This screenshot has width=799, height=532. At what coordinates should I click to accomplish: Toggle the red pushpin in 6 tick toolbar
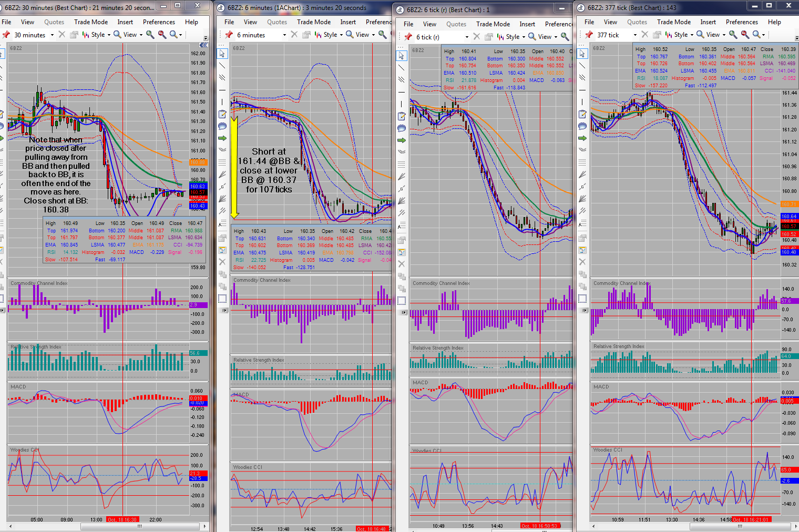pyautogui.click(x=408, y=37)
